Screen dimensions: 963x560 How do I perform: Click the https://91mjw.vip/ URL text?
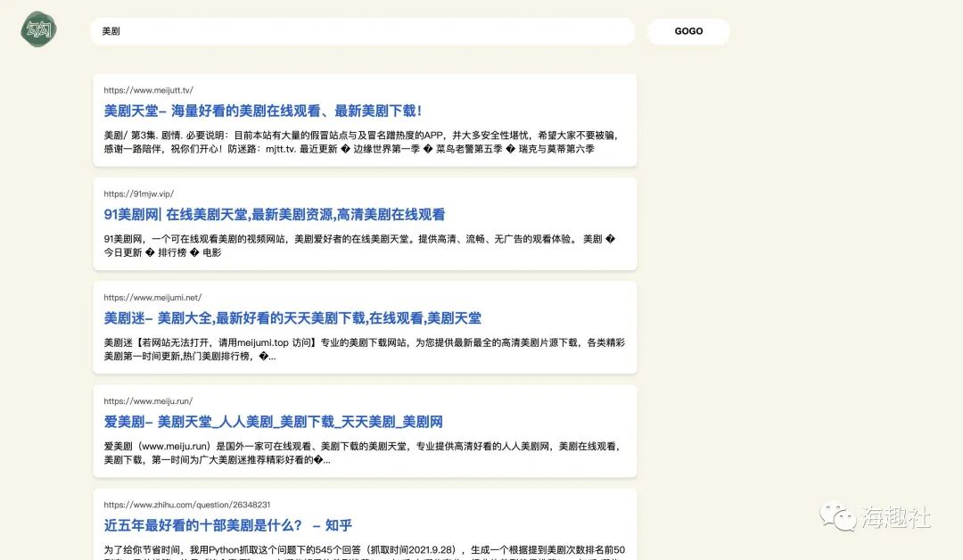(138, 194)
